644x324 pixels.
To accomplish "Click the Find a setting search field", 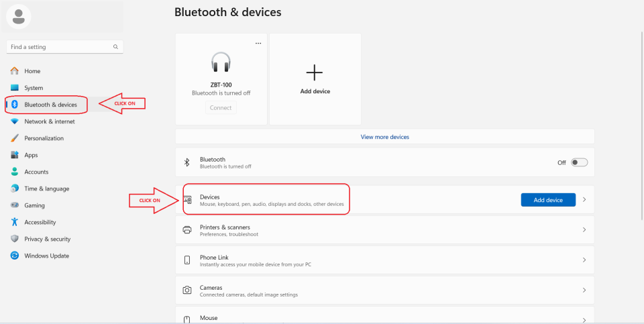I will (x=59, y=47).
